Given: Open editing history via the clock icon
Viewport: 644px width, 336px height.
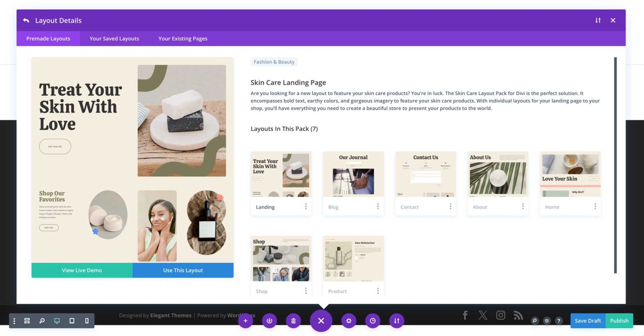Looking at the screenshot, I should click(372, 320).
